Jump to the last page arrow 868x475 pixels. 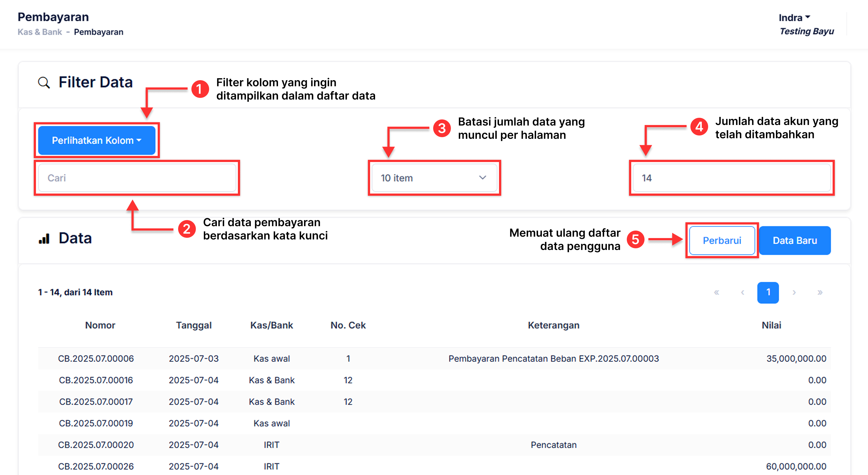[x=820, y=293]
